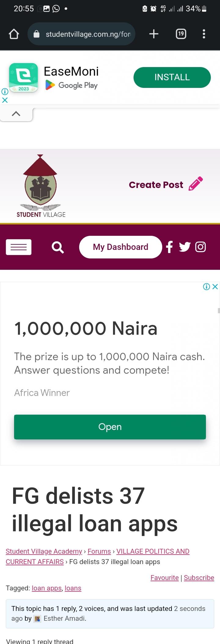Tap the browser home icon

(14, 34)
